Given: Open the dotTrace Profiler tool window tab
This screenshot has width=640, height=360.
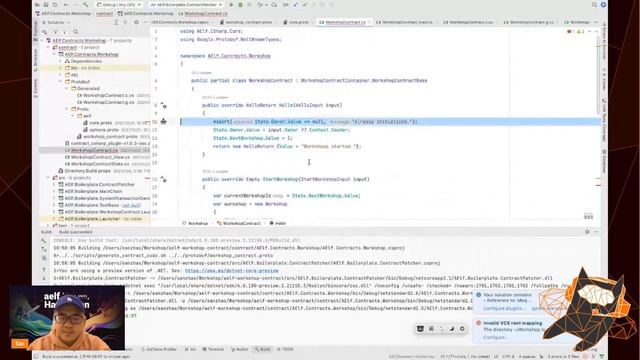Looking at the screenshot, I should point(159,349).
